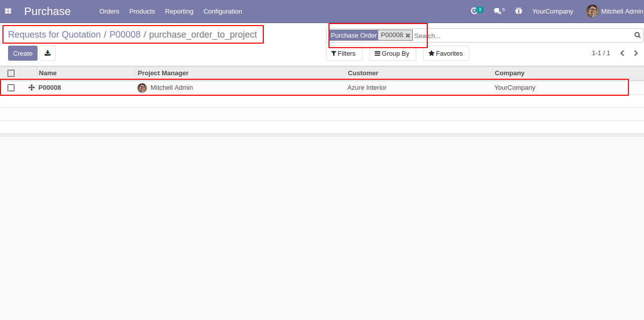
Task: Sort by the Company column header
Action: [568, 73]
